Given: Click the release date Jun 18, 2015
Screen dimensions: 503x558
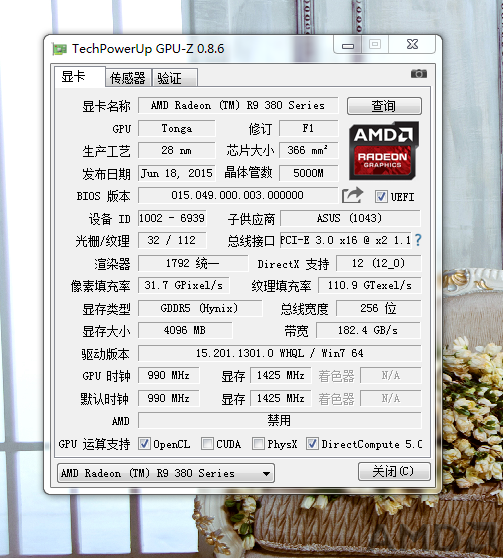Looking at the screenshot, I should tap(177, 173).
